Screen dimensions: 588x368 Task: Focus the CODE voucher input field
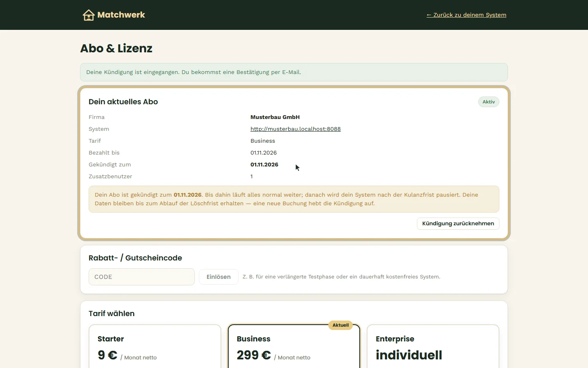coord(142,277)
